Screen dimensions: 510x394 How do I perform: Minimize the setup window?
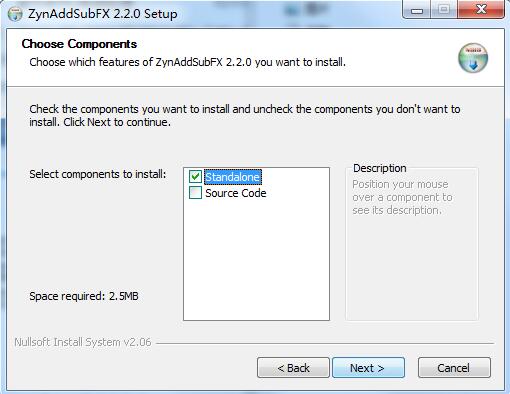(417, 10)
